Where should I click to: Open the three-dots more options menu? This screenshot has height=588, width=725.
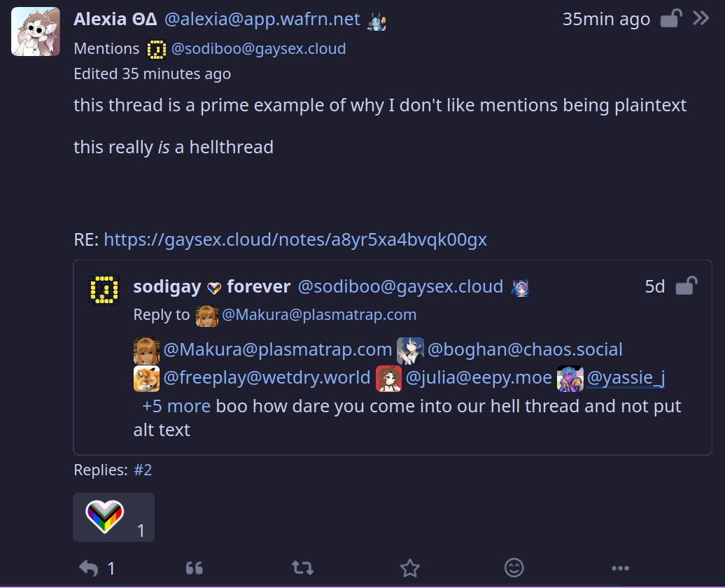[620, 568]
